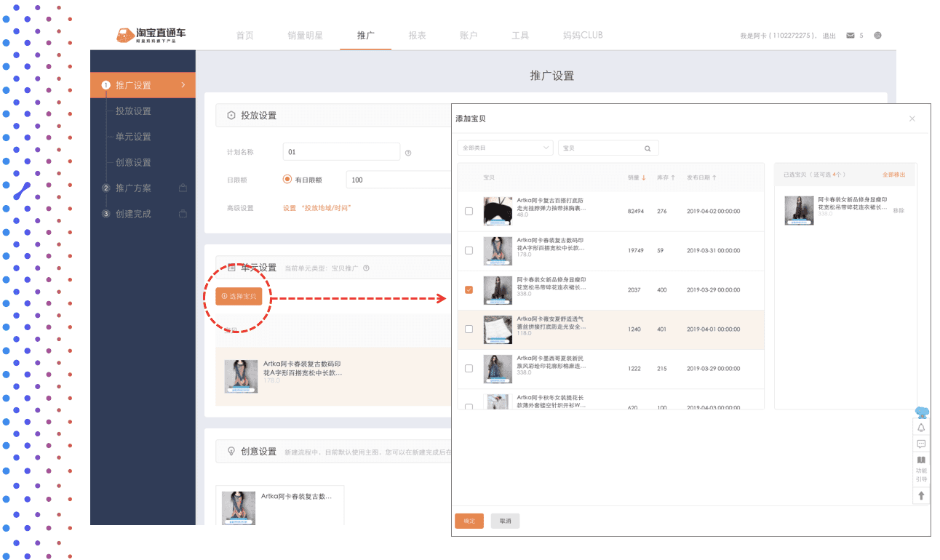The height and width of the screenshot is (560, 940).
Task: Click 全部移出 to remove all selected
Action: [x=894, y=175]
